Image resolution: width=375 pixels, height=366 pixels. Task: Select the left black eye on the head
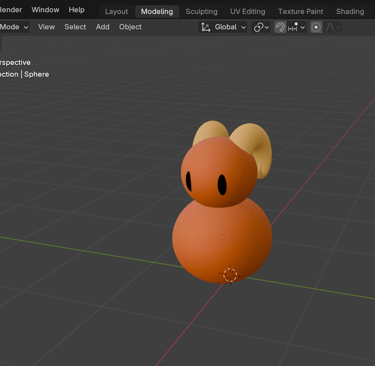point(189,181)
